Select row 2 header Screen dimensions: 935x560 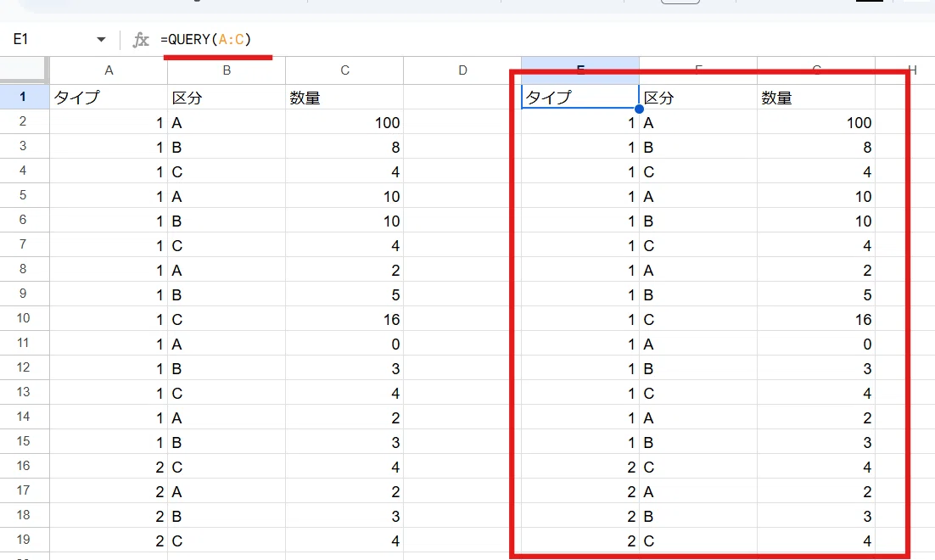(x=23, y=121)
